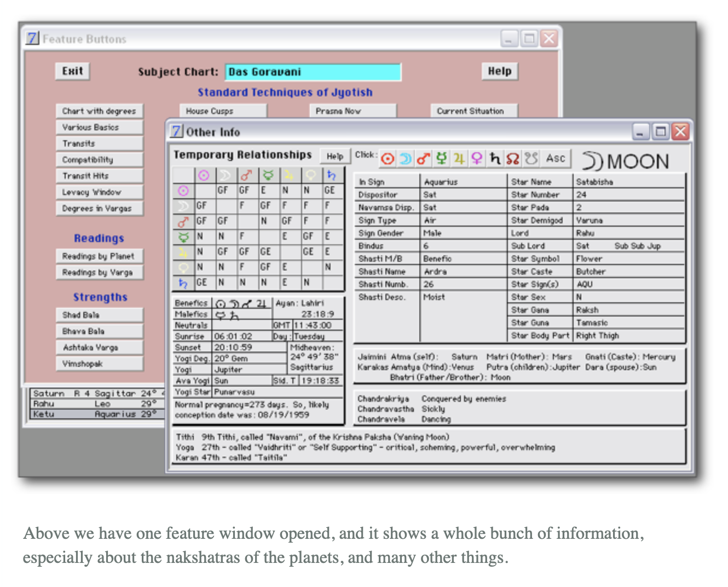Open the Prasna Now feature
The width and height of the screenshot is (728, 587).
352,111
